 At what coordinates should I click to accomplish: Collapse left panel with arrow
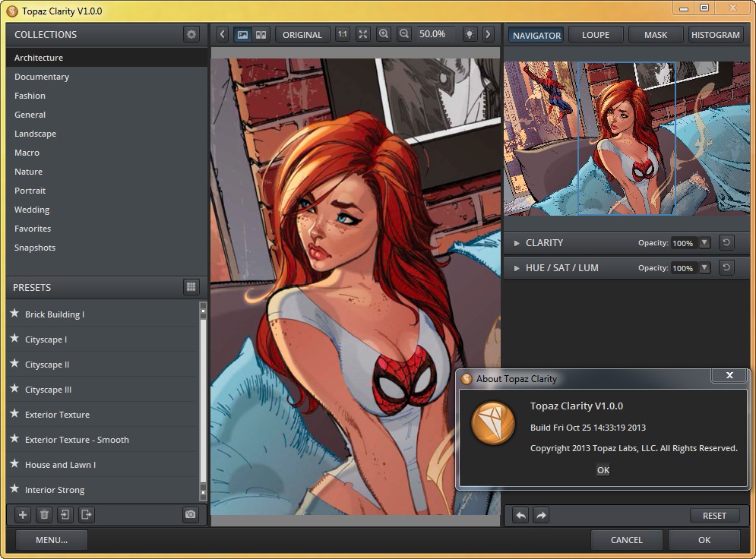[222, 34]
